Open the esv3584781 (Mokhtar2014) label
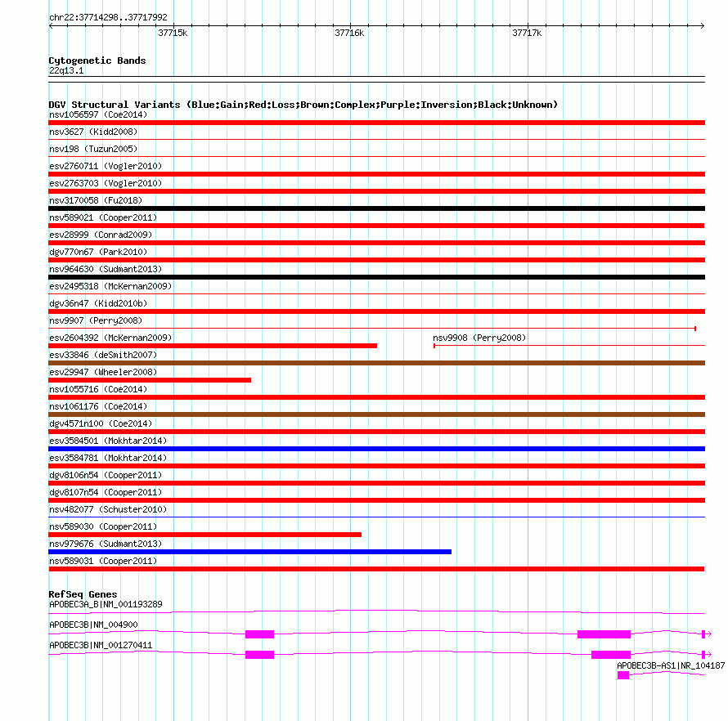Image resolution: width=728 pixels, height=721 pixels. [x=108, y=458]
